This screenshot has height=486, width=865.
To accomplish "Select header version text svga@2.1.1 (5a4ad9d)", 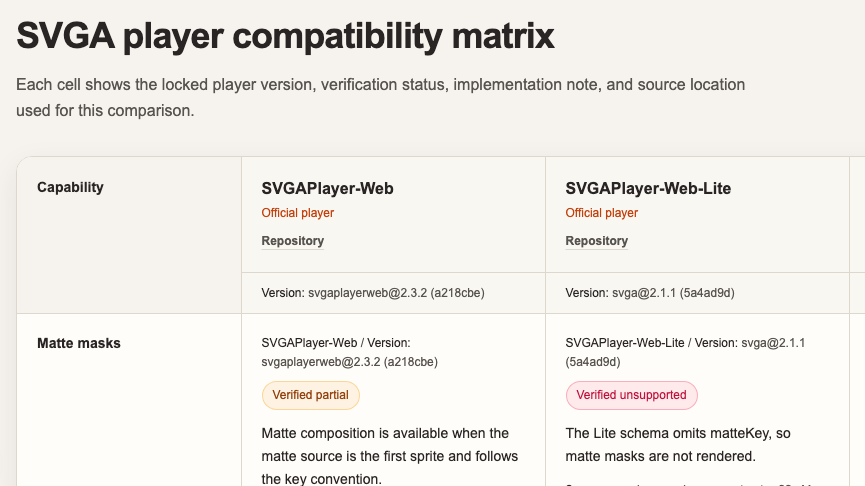I will coord(673,293).
